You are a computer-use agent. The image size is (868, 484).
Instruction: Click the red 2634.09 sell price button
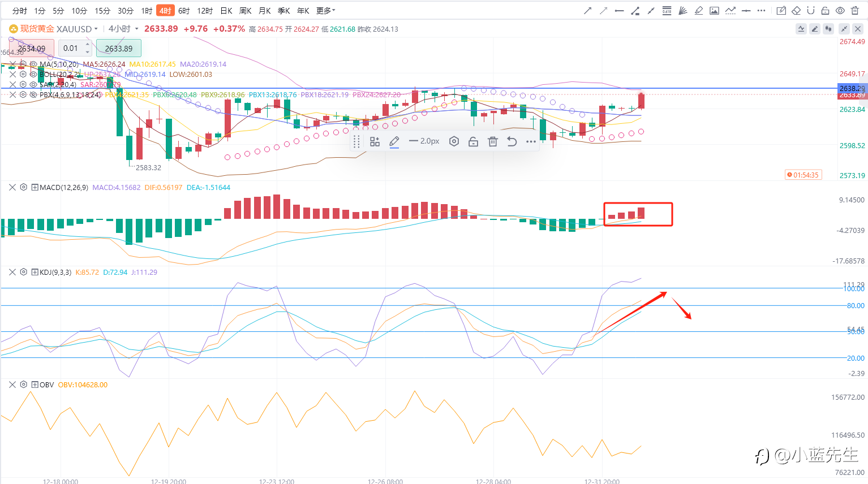coord(32,48)
